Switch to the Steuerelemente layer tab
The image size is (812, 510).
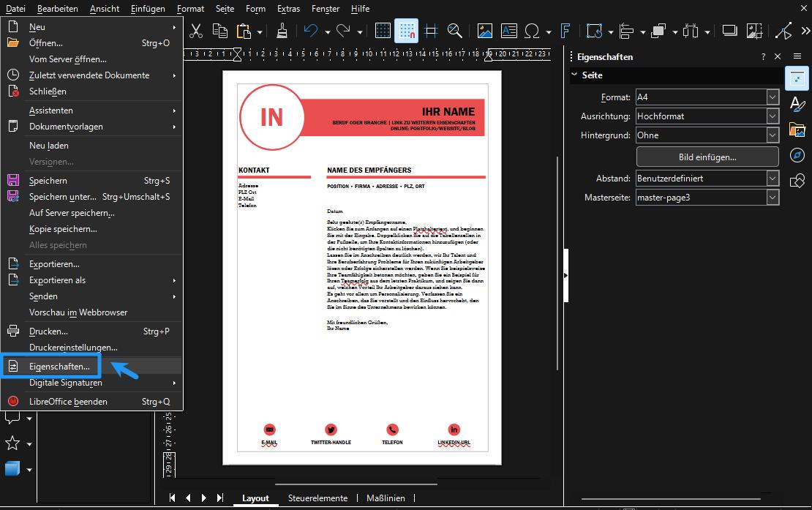pos(318,498)
